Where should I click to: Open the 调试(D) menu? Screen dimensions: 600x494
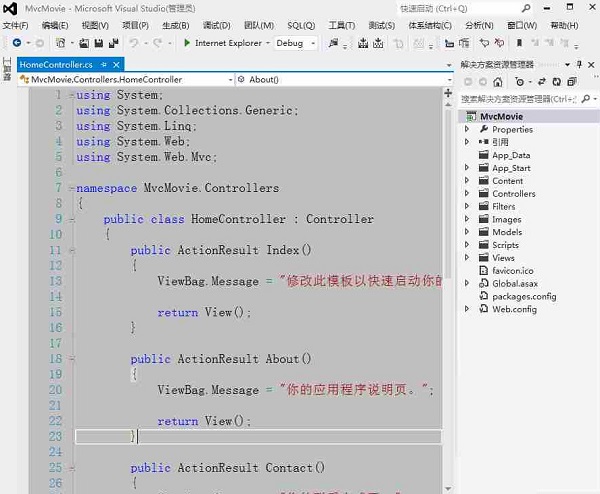217,26
